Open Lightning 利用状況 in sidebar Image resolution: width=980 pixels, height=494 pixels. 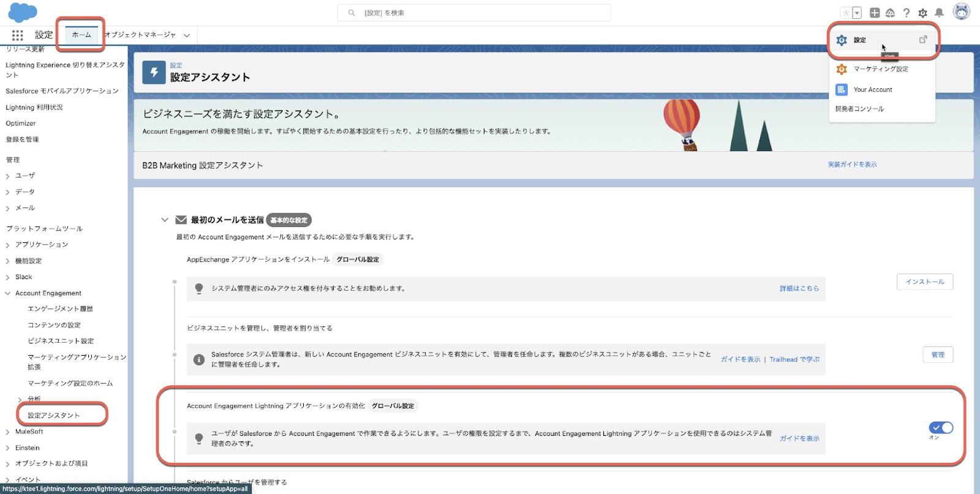(34, 107)
